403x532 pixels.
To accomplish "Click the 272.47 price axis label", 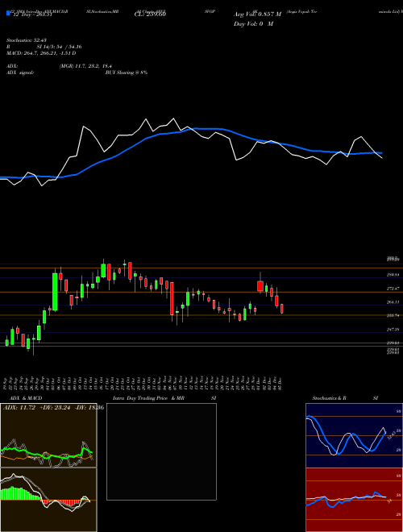I will coord(393,289).
